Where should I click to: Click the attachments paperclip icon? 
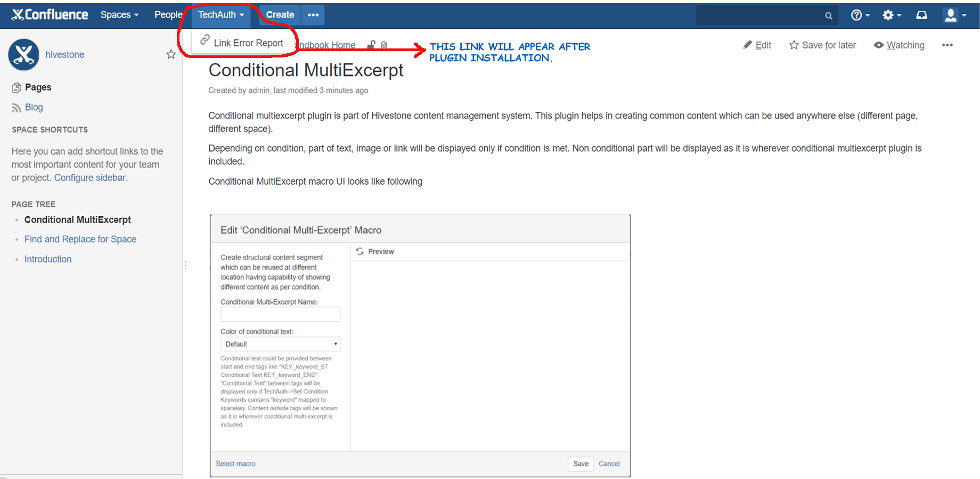point(384,45)
